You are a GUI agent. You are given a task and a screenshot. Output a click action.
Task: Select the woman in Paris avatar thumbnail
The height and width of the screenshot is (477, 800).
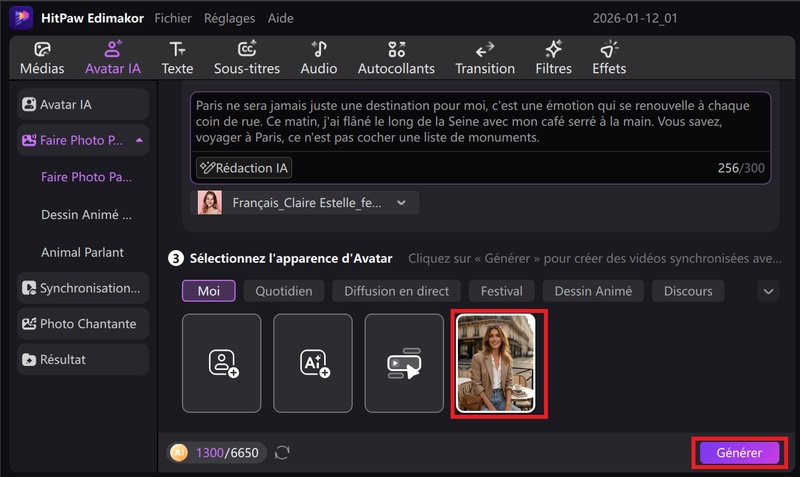(x=496, y=363)
